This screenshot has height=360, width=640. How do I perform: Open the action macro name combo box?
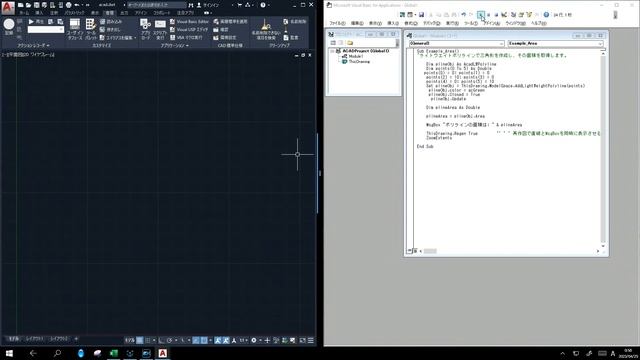(46, 29)
